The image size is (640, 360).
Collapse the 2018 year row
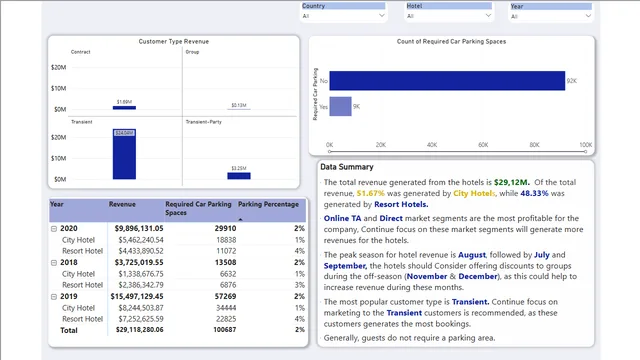point(54,262)
